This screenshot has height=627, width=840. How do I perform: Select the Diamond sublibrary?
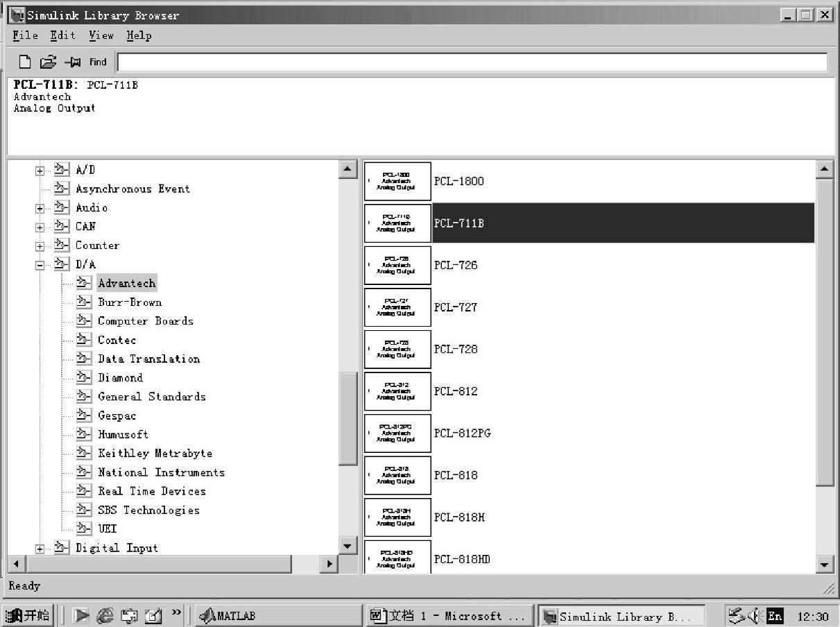[120, 378]
